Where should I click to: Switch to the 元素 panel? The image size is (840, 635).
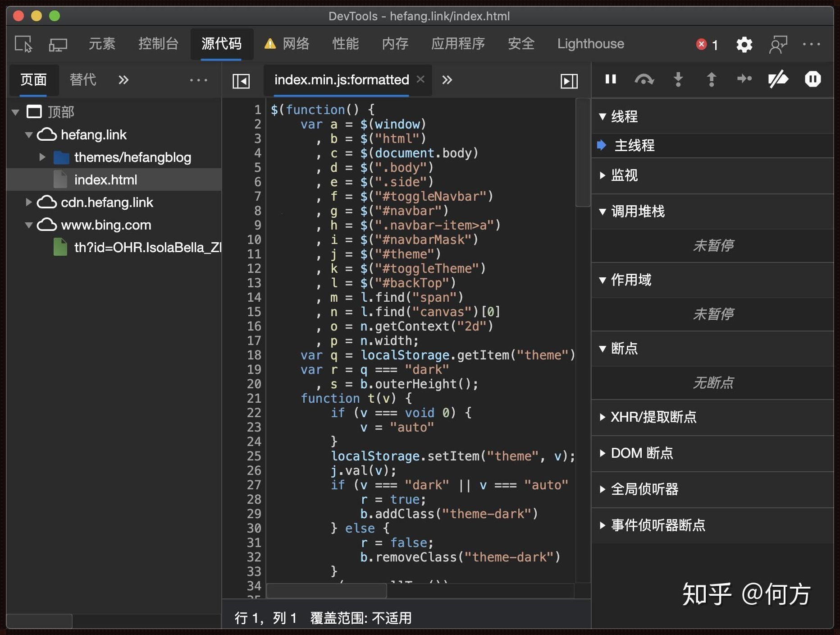(102, 44)
